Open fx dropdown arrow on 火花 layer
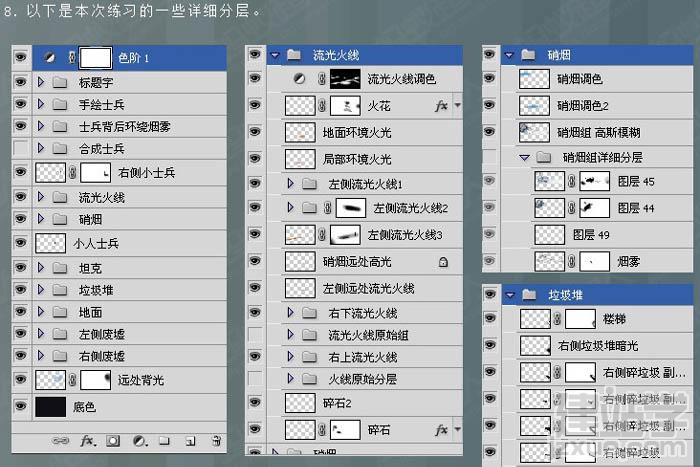700x467 pixels. [458, 106]
